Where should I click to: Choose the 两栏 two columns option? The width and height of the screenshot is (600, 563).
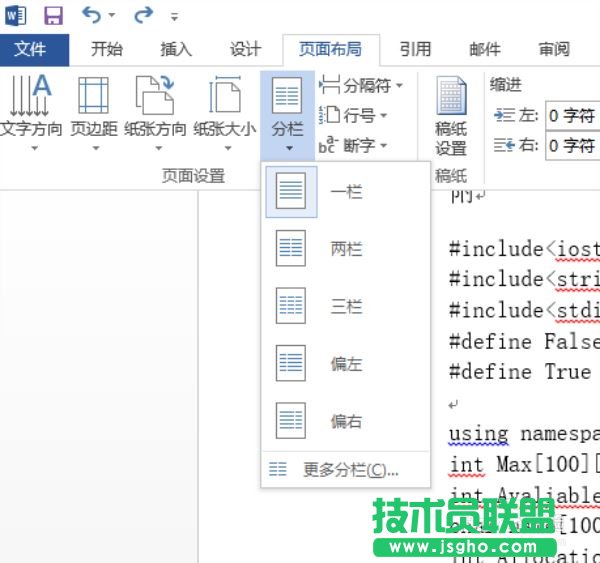[x=346, y=249]
